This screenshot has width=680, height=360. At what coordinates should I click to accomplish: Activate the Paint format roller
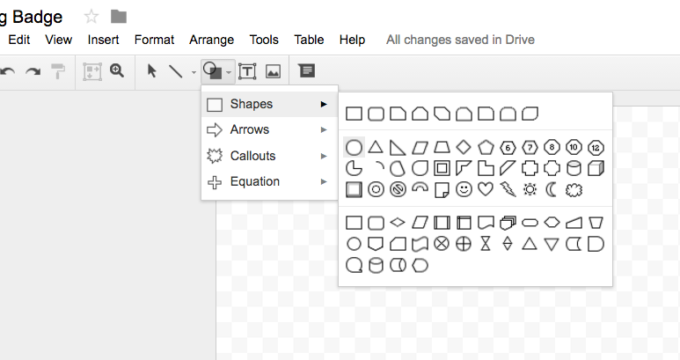click(x=58, y=71)
